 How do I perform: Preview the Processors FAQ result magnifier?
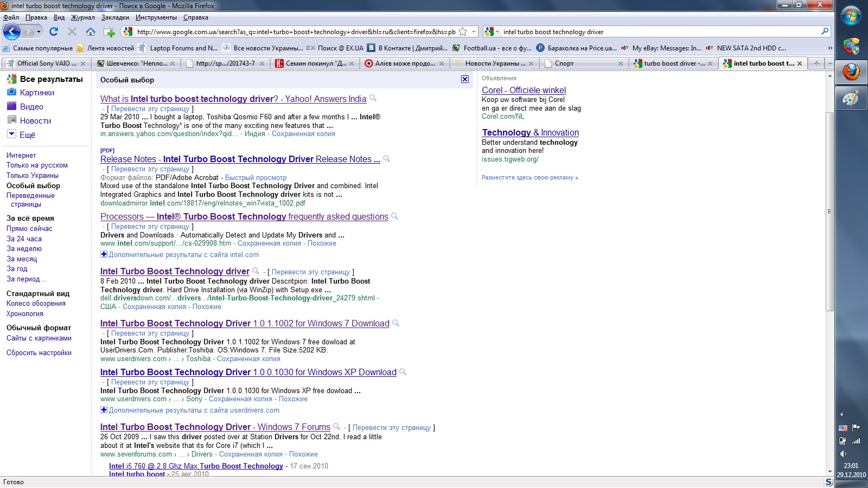pos(394,216)
